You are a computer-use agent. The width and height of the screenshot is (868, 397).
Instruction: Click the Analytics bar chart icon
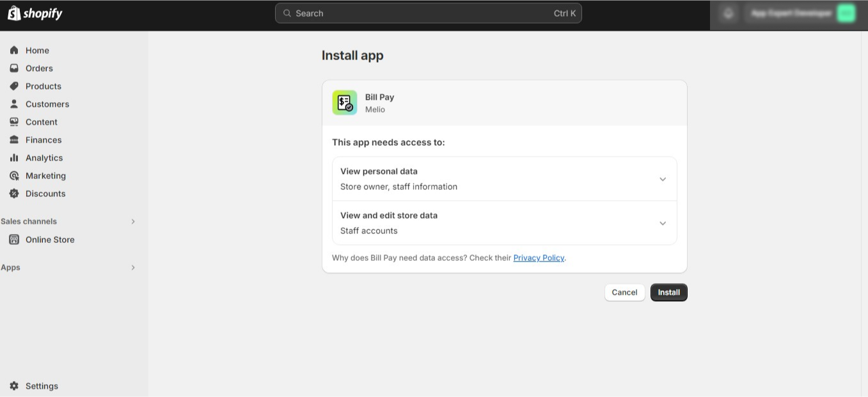coord(14,157)
